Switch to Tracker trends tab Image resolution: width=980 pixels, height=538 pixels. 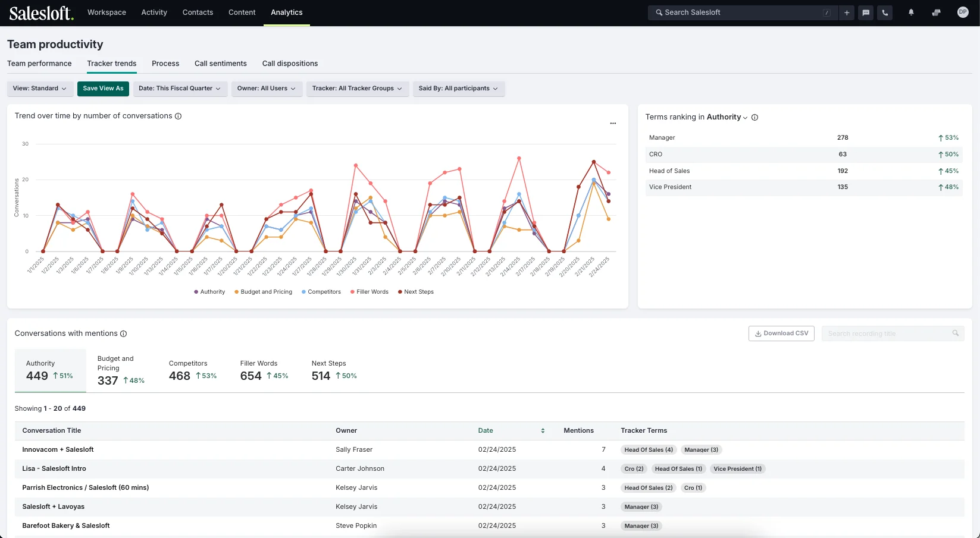112,64
